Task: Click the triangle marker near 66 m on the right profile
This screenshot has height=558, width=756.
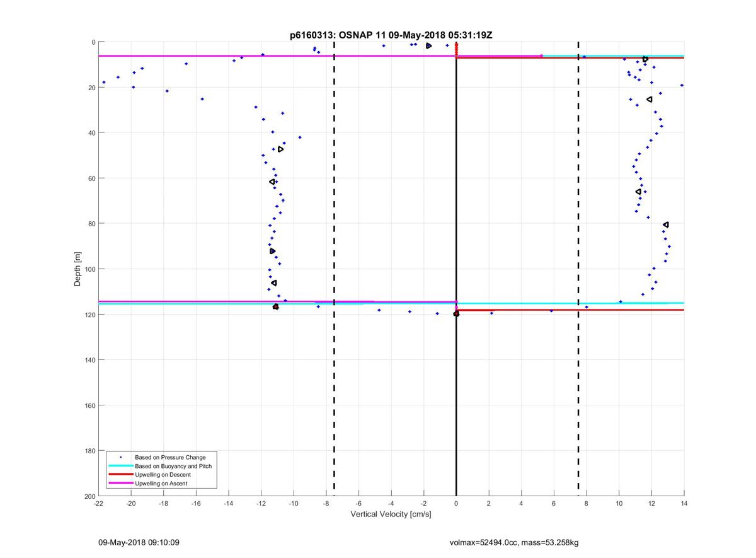Action: click(x=638, y=192)
